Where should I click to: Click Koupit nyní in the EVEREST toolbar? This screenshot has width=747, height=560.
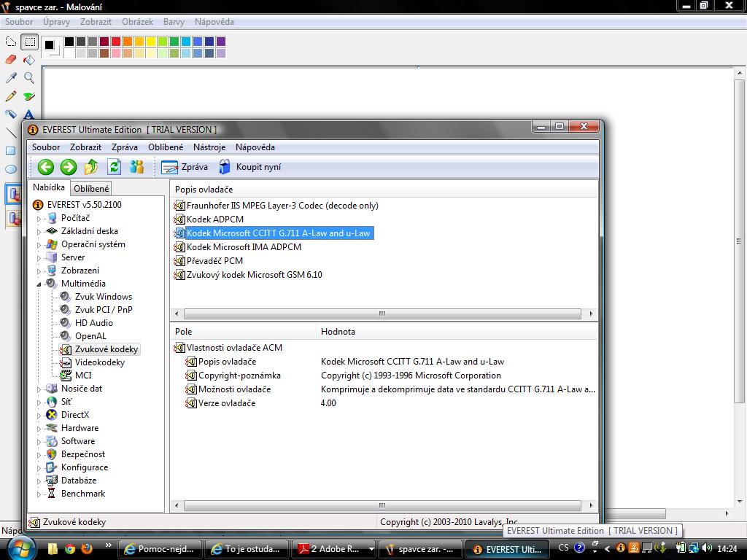pyautogui.click(x=250, y=167)
